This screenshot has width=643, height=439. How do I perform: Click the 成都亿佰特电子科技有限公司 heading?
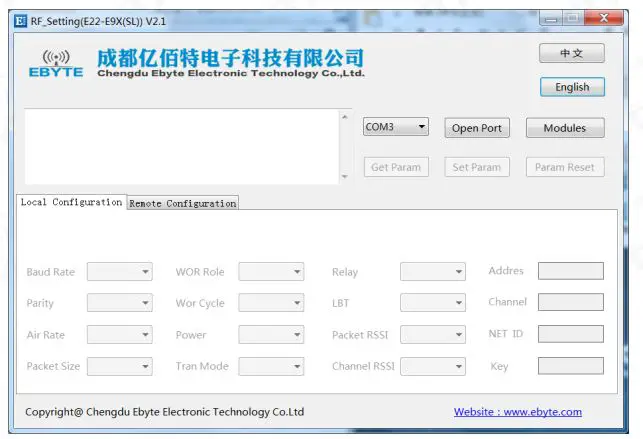230,58
